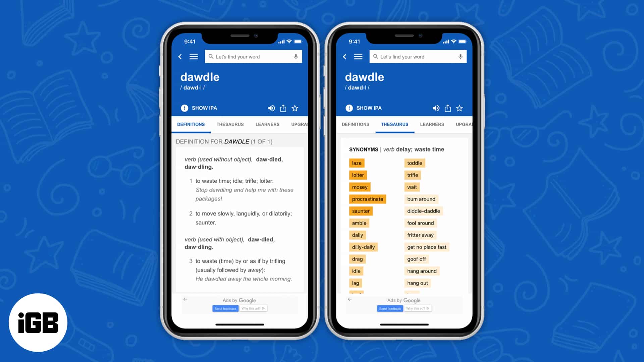Tap back arrow on the left phone
Image resolution: width=644 pixels, height=362 pixels.
[x=180, y=56]
